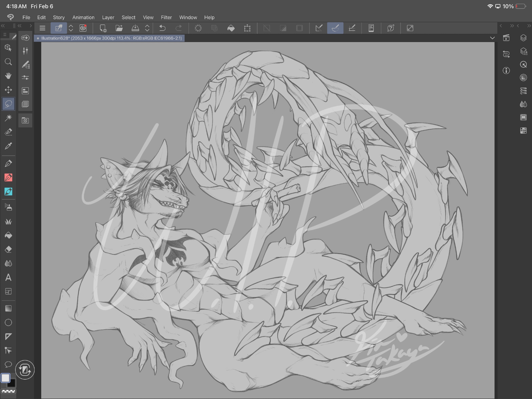532x399 pixels.
Task: Collapse the left tool palette arrows
Action: [3, 26]
